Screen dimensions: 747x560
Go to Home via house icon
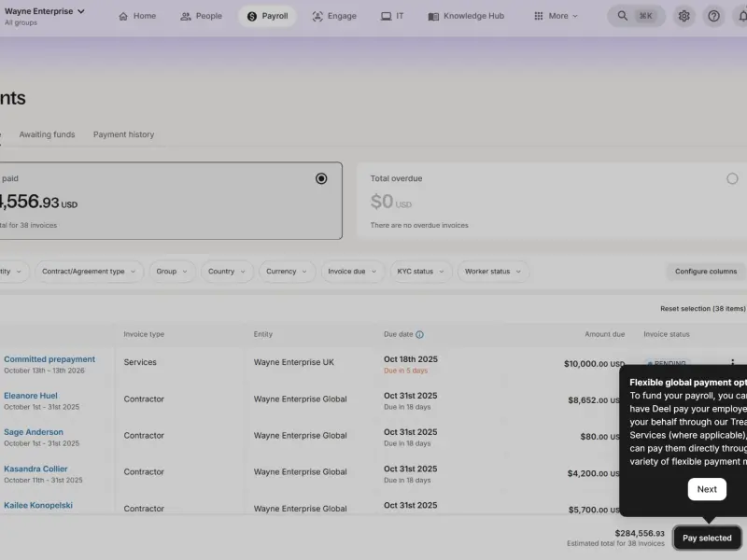(123, 16)
